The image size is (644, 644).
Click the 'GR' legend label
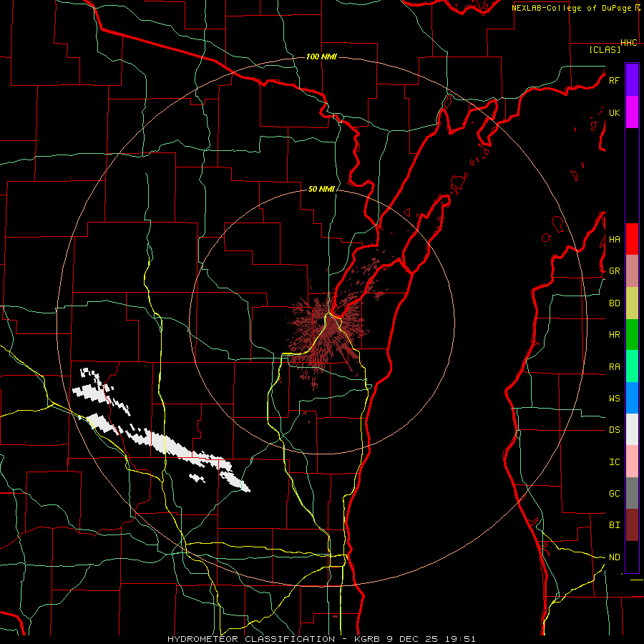coord(615,271)
